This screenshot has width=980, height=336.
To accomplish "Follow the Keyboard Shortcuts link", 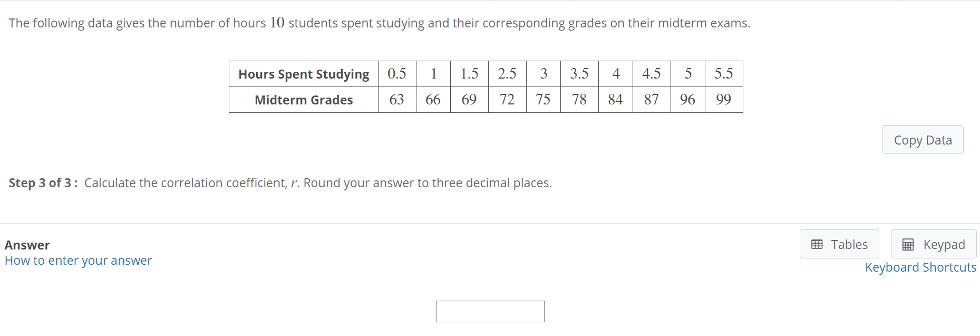I will click(921, 267).
